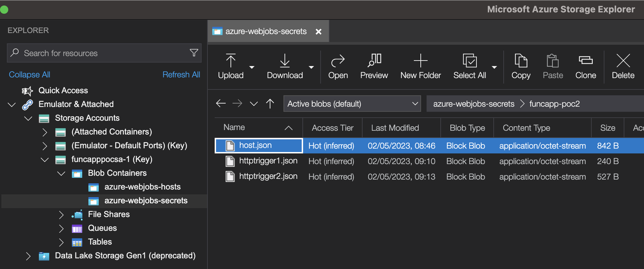Click the filter funnel icon in search
This screenshot has width=644, height=269.
pyautogui.click(x=194, y=53)
